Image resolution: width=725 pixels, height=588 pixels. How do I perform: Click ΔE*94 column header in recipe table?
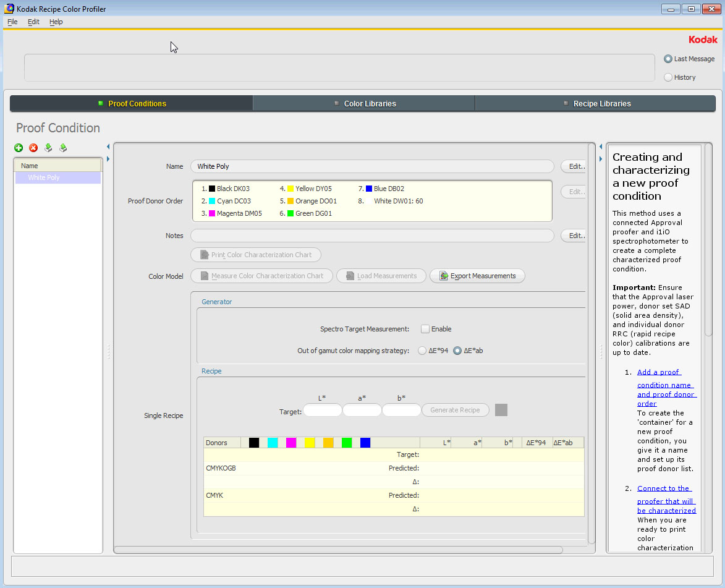pos(536,443)
